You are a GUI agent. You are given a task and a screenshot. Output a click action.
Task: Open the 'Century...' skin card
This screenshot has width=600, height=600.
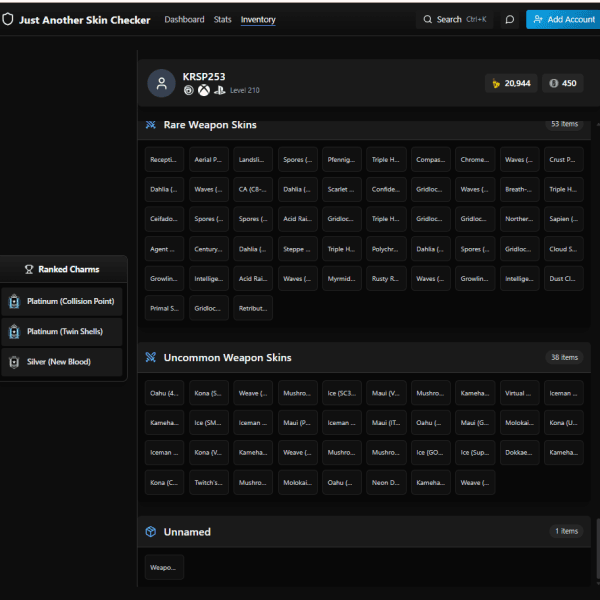coord(209,249)
